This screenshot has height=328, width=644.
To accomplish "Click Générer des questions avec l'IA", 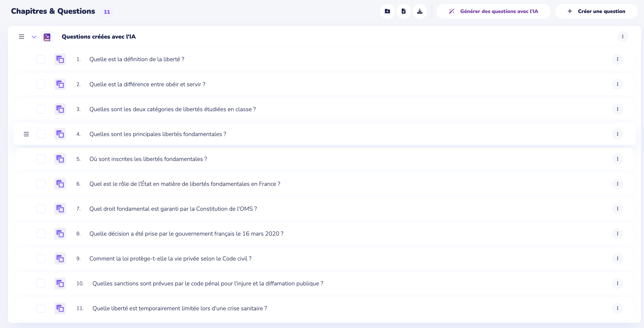I will [493, 11].
